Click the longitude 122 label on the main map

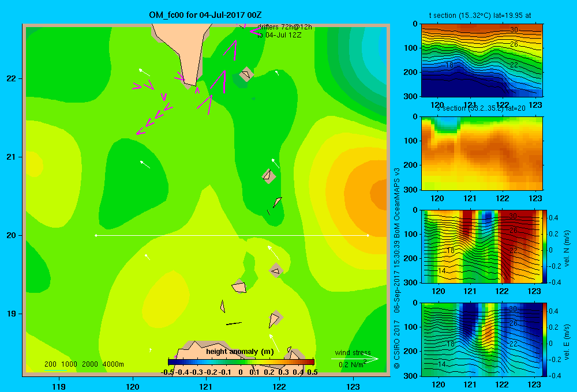coord(279,386)
